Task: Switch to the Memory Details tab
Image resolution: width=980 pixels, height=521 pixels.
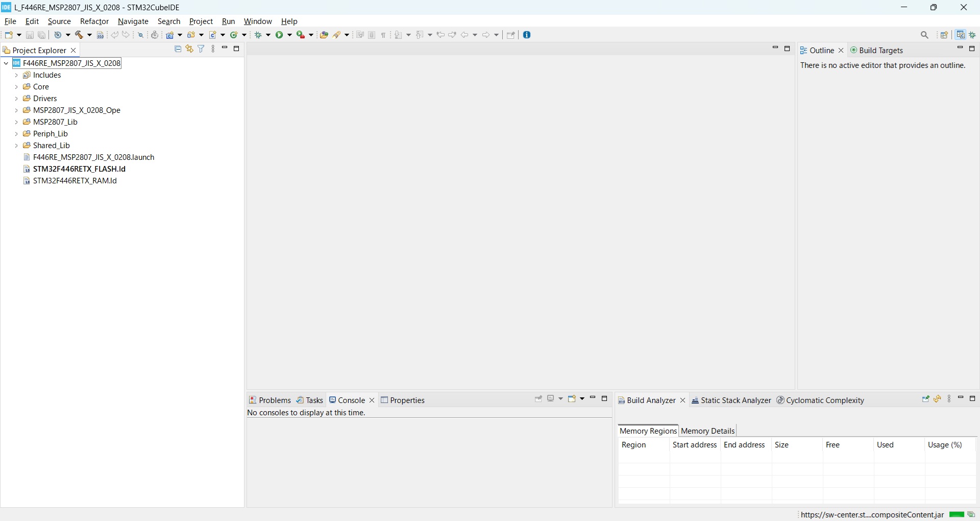Action: (708, 431)
